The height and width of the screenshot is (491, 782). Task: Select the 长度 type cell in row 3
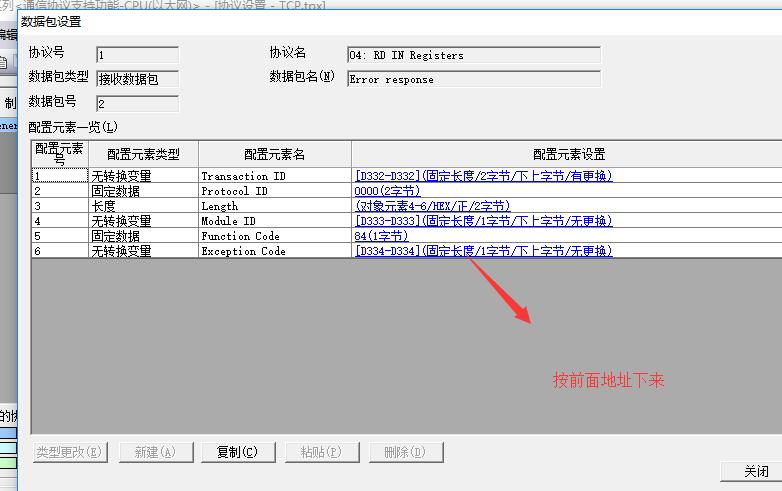(144, 206)
